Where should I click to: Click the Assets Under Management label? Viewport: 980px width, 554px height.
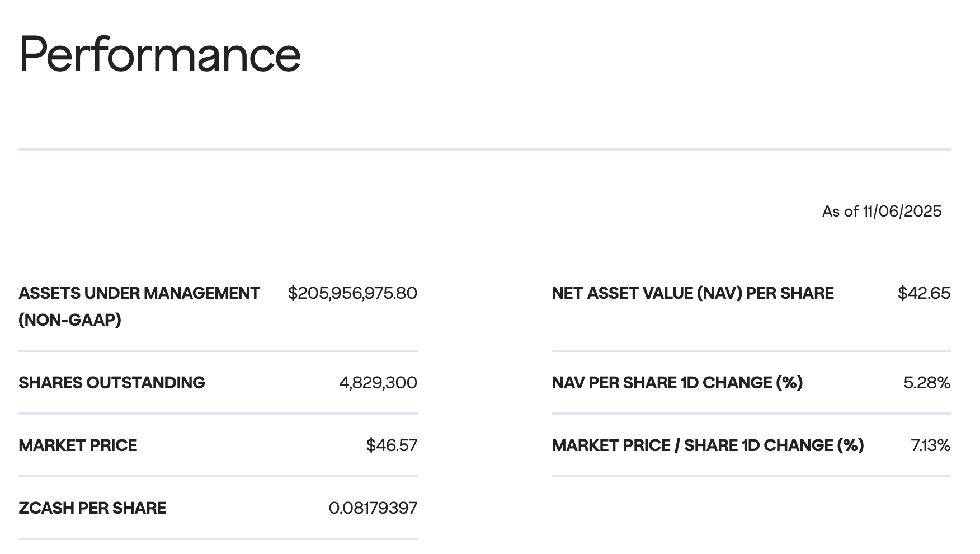[x=139, y=293]
